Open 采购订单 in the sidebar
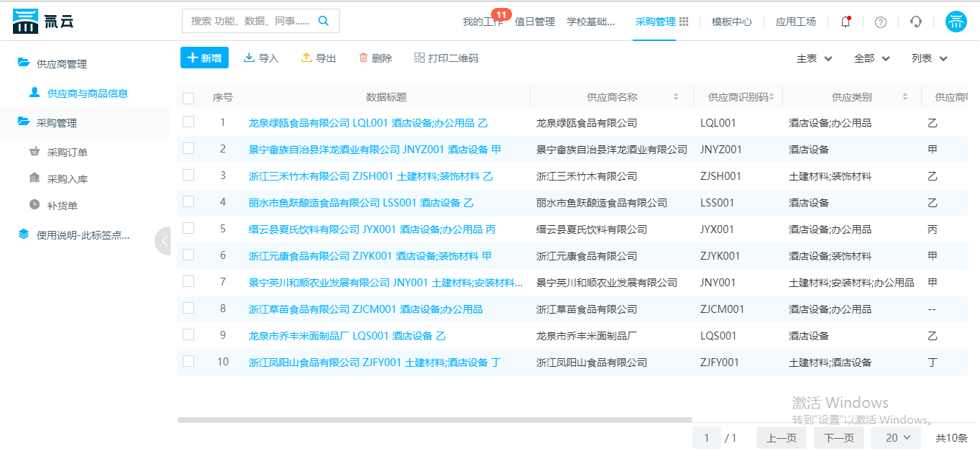 pyautogui.click(x=67, y=152)
